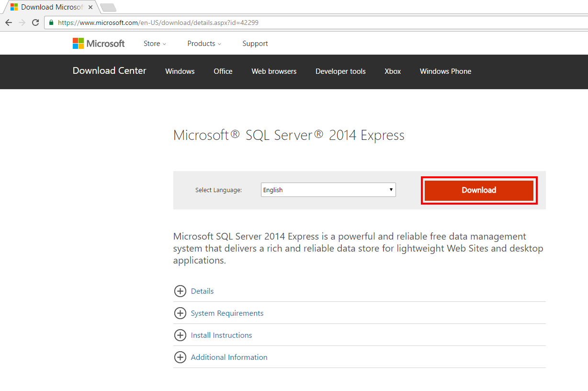The height and width of the screenshot is (391, 588).
Task: Open the Xbox section
Action: (392, 71)
